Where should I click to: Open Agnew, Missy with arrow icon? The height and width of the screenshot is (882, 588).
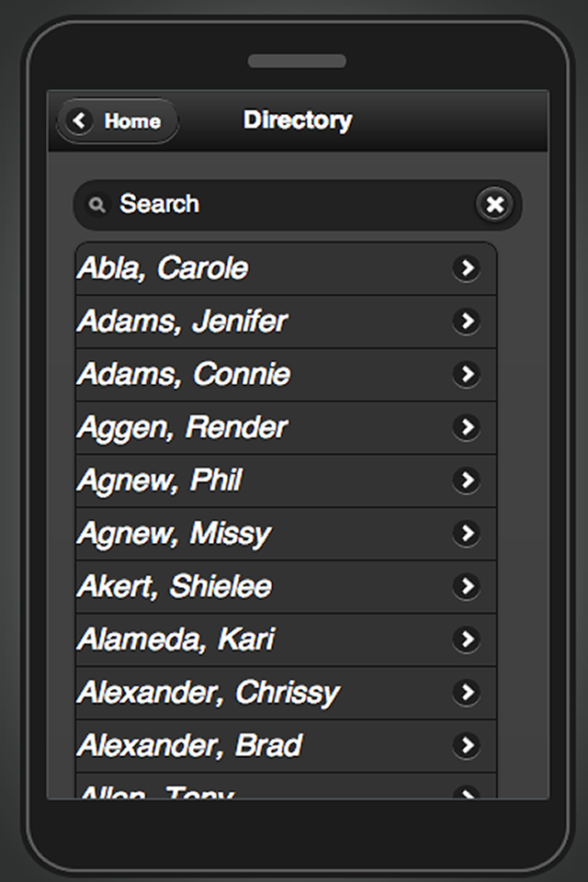click(467, 534)
